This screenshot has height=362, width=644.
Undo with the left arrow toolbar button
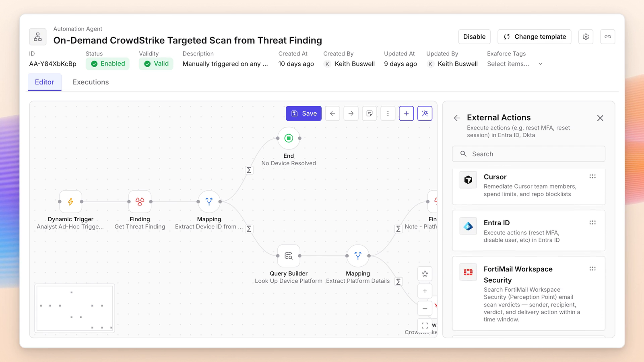point(332,113)
